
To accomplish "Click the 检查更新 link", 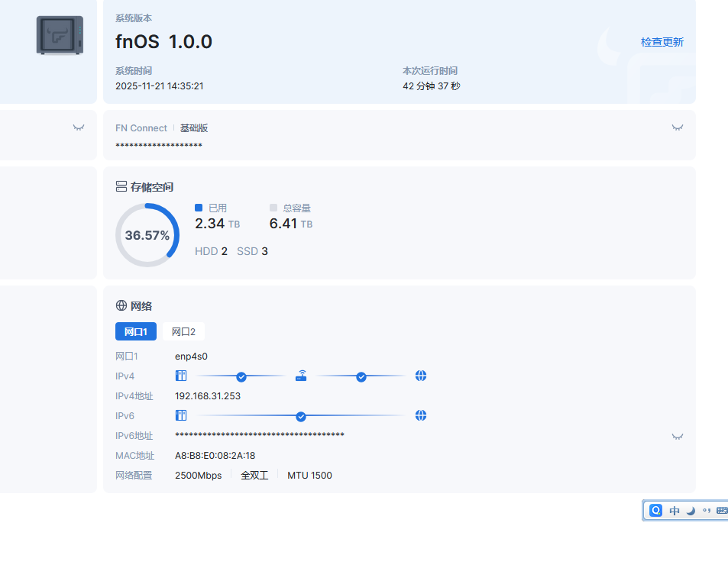I will coord(662,42).
